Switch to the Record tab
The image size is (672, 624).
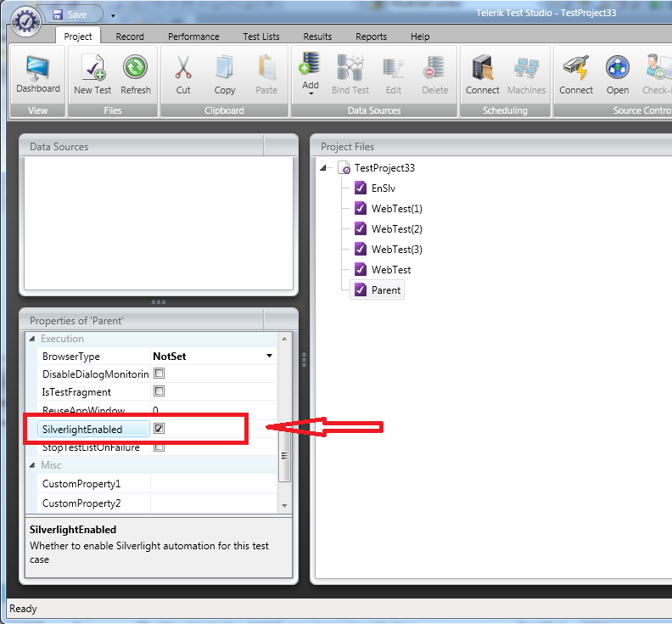[130, 37]
